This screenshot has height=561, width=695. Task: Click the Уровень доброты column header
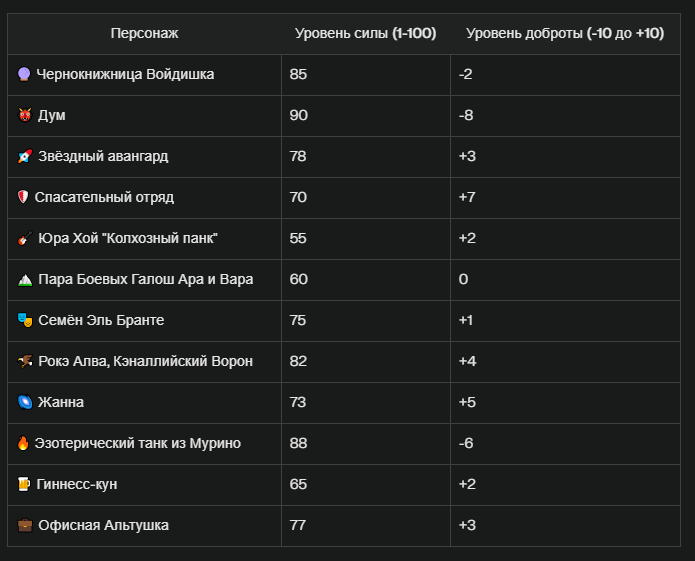pos(565,33)
